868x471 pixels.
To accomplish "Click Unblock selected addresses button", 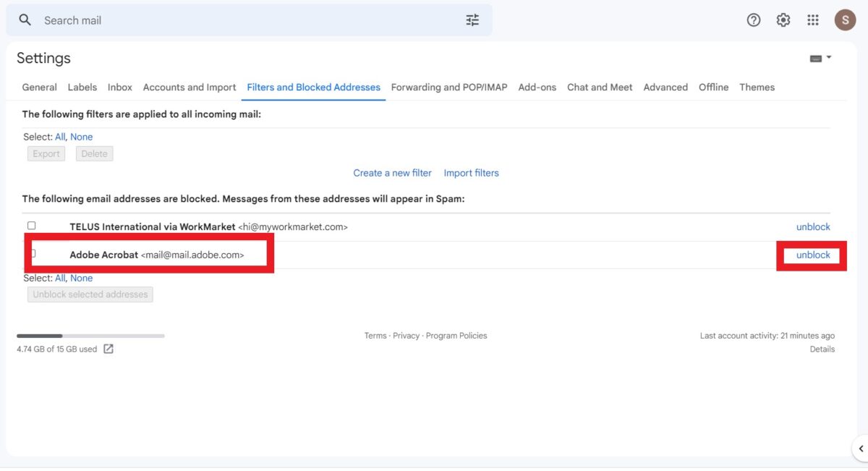I will [x=90, y=294].
